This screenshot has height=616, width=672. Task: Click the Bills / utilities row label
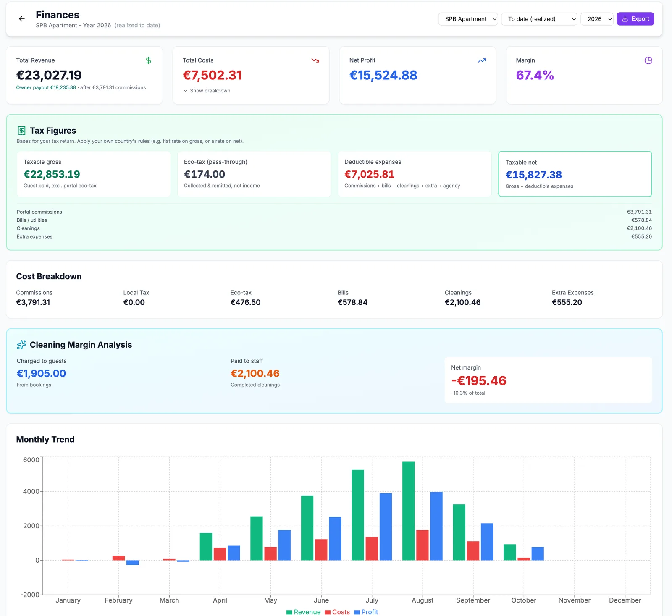pos(32,220)
